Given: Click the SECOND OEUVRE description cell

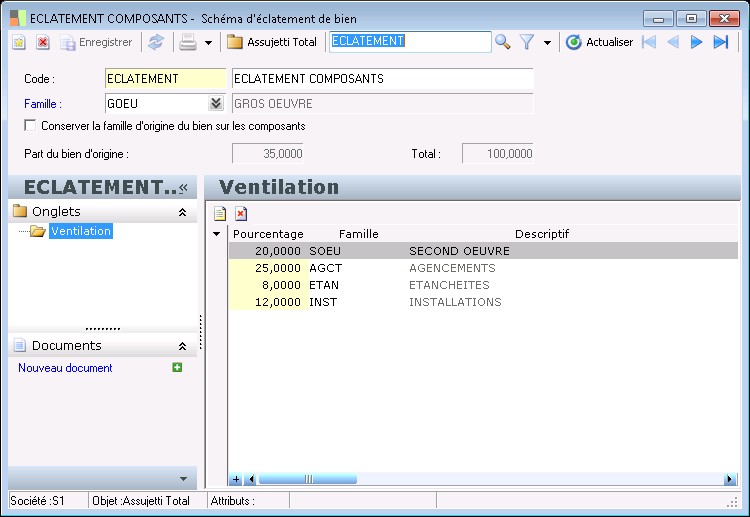Looking at the screenshot, I should point(459,251).
